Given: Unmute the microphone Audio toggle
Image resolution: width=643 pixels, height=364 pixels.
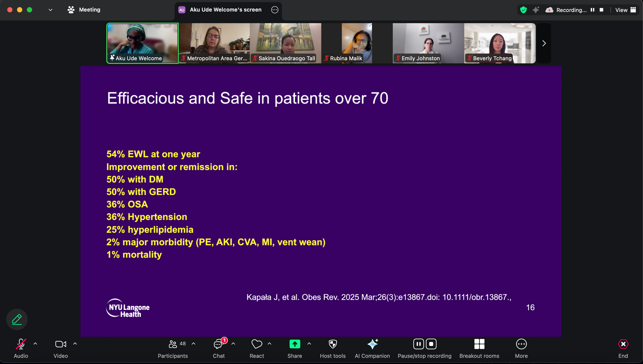Looking at the screenshot, I should point(21,344).
